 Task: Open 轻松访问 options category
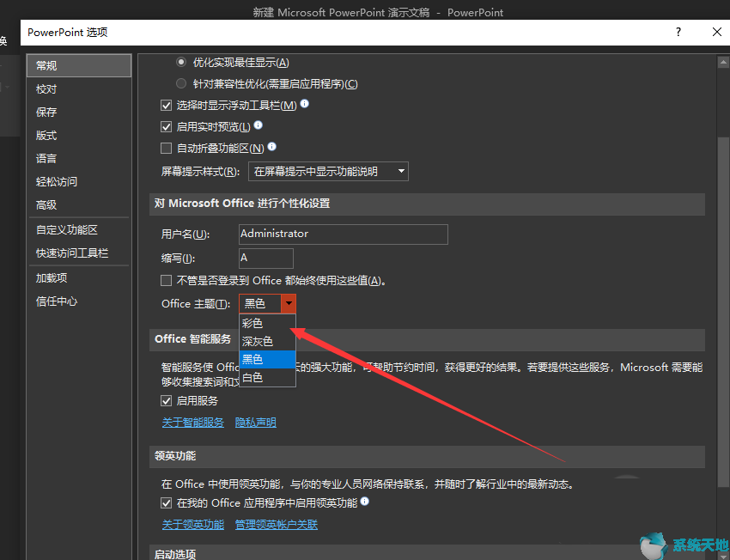[x=79, y=182]
